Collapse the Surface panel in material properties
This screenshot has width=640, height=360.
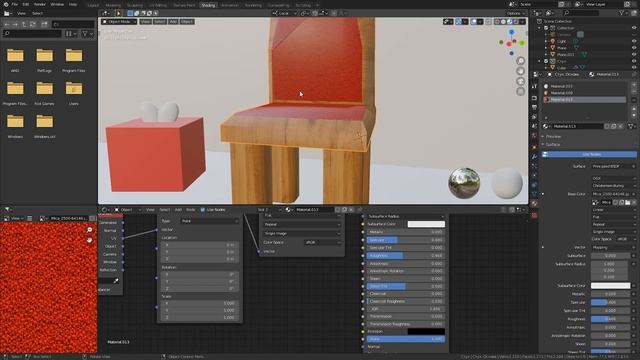click(x=553, y=144)
